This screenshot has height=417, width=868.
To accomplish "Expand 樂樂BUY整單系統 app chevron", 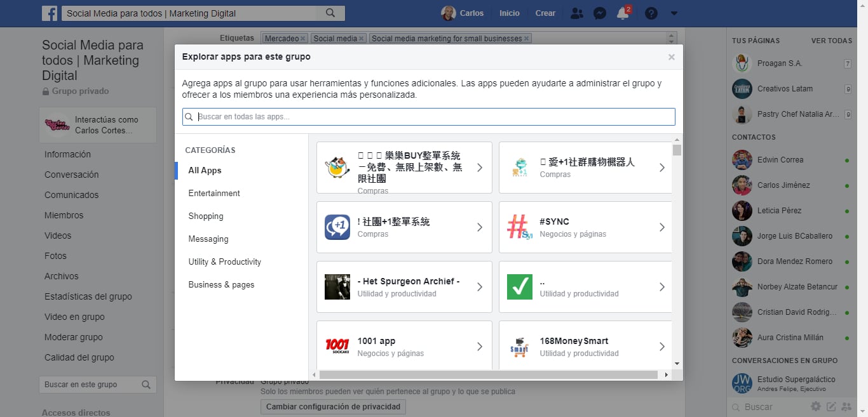I will pyautogui.click(x=480, y=168).
